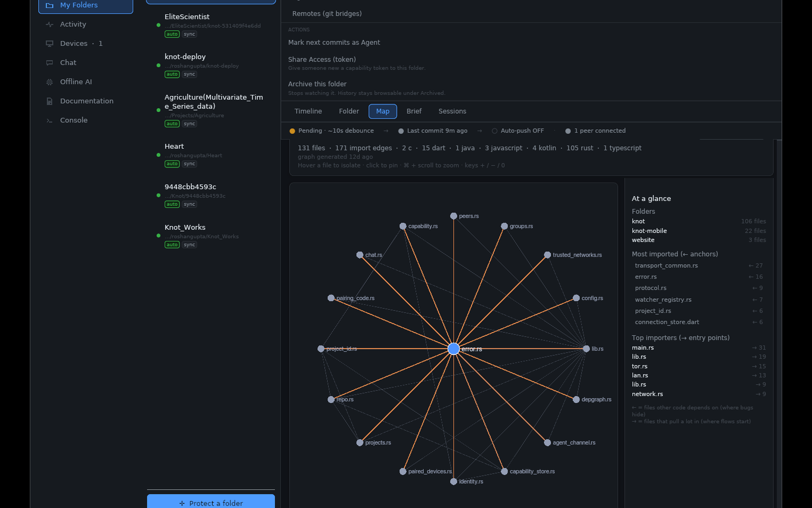
Task: Toggle the sync badge for knot-deploy
Action: [x=189, y=74]
